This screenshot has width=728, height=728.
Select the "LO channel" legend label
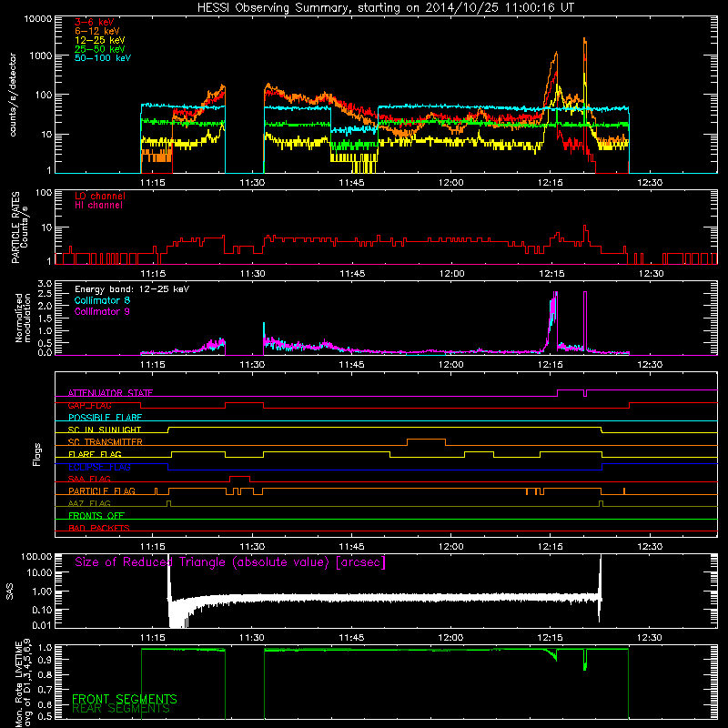click(x=100, y=196)
